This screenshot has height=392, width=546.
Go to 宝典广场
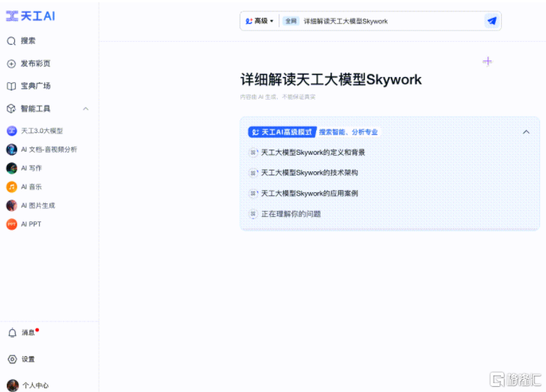[35, 86]
